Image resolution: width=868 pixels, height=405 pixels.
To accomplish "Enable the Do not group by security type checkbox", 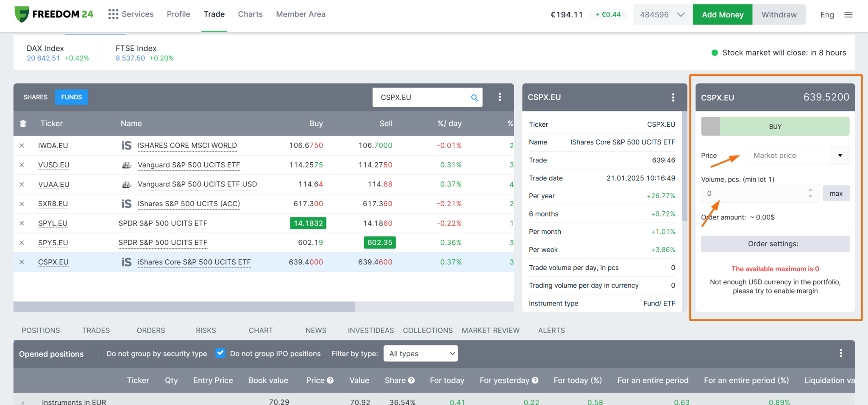I will click(97, 353).
